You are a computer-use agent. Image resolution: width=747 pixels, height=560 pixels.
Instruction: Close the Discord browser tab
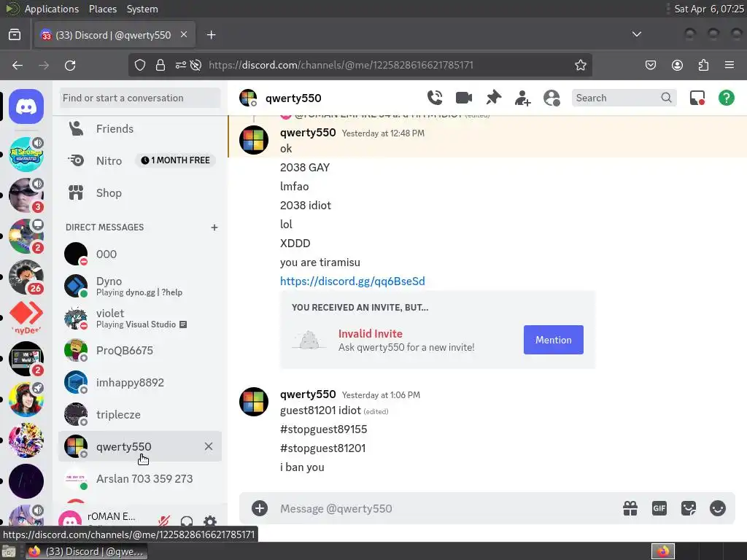[x=184, y=35]
